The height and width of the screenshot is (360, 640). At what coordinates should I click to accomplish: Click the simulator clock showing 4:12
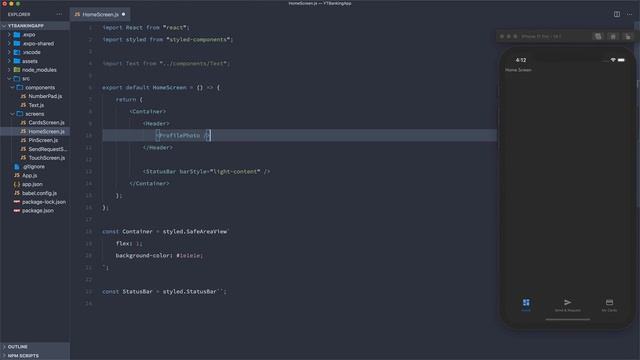tap(521, 60)
